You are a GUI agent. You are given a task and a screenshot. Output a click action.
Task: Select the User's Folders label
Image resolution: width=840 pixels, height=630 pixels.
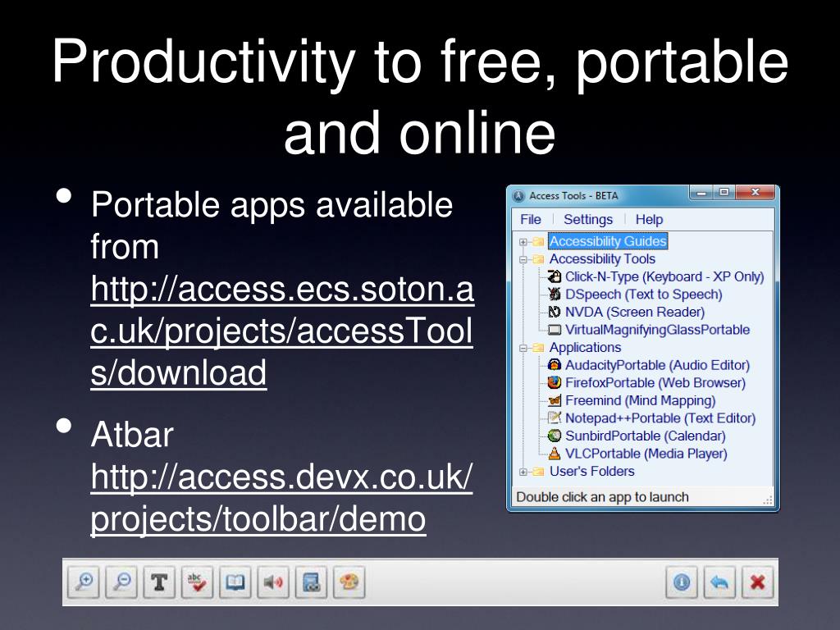(591, 471)
